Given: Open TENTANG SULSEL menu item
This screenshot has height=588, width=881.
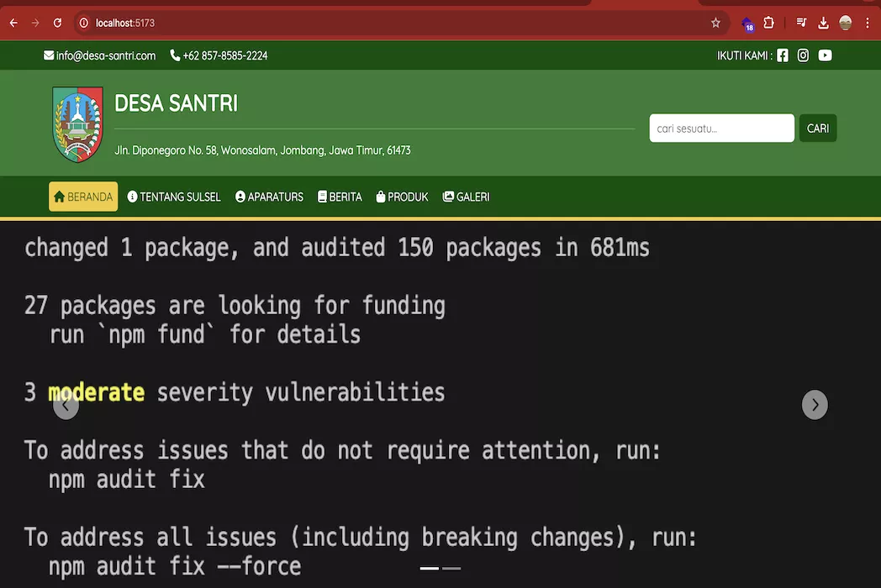Looking at the screenshot, I should tap(174, 197).
